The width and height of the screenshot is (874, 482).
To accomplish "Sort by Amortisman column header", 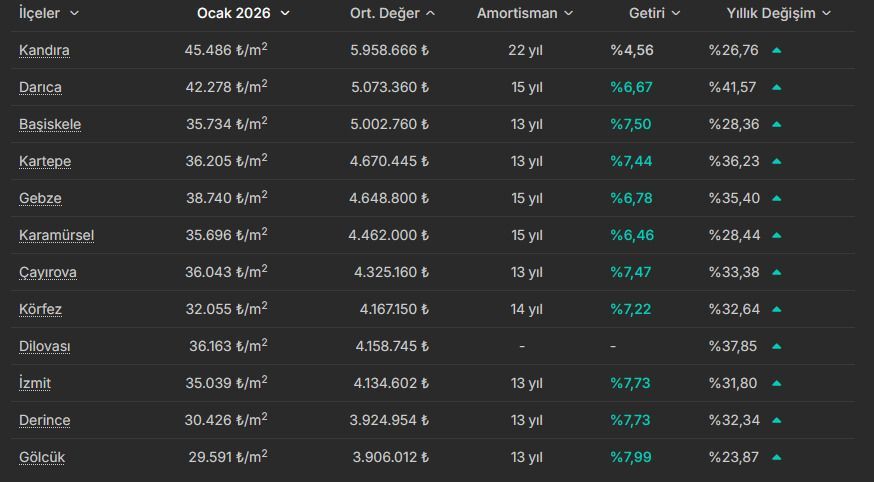I will click(525, 13).
